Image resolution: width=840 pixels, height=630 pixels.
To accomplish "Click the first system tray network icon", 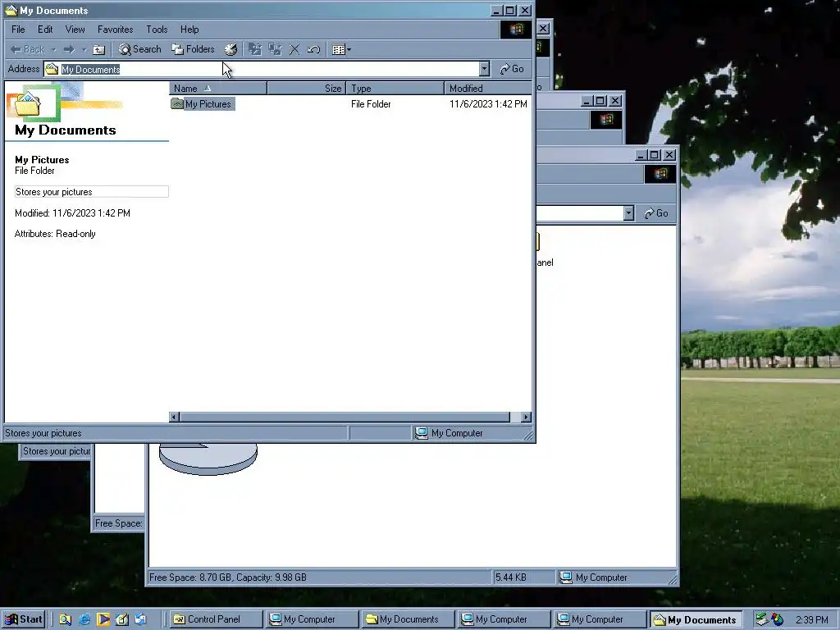I will coord(762,619).
